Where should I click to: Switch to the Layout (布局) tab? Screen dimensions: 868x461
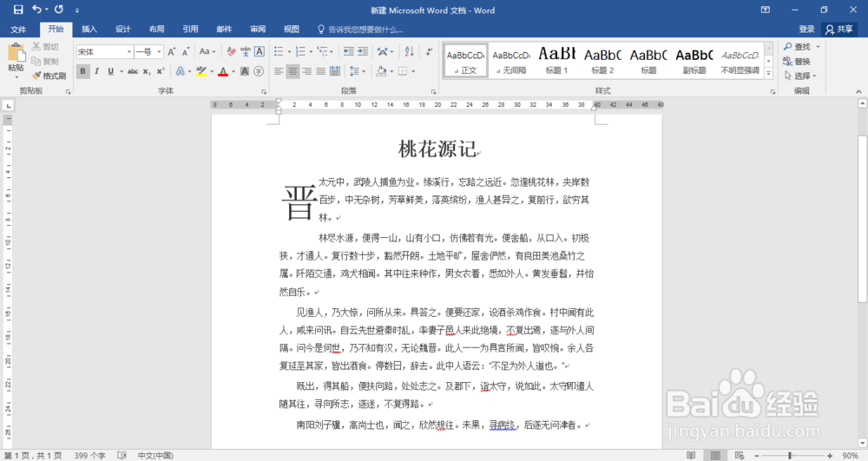pos(156,29)
